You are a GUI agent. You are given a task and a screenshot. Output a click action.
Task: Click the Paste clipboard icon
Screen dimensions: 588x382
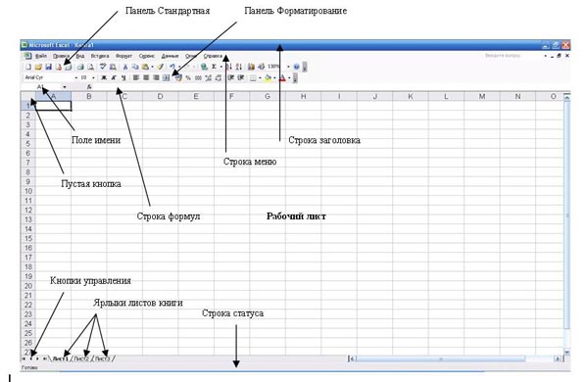[x=145, y=67]
